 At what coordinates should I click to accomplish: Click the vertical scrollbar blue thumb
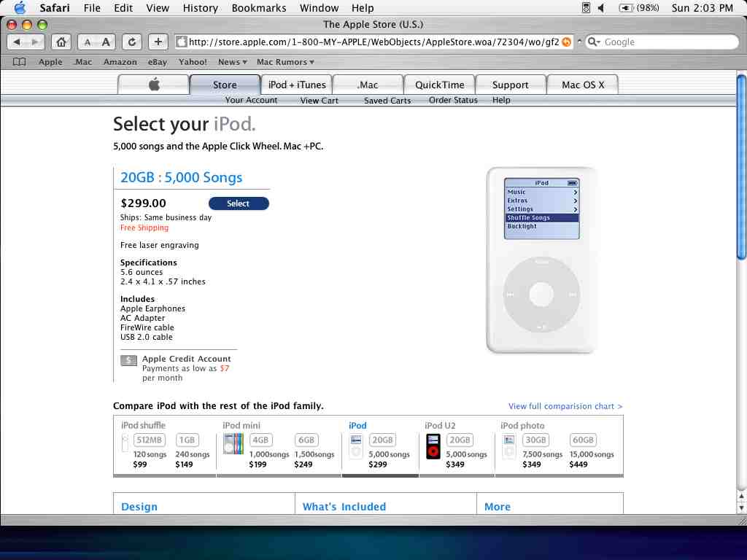tap(741, 167)
